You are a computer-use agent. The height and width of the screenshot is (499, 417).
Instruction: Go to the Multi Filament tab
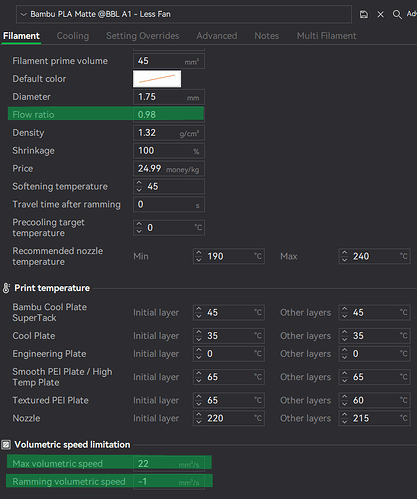point(326,36)
